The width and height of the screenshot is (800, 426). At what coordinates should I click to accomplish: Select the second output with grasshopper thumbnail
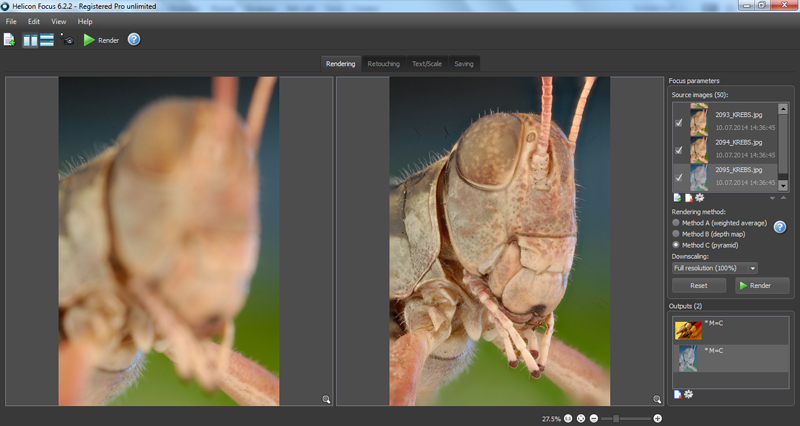coord(688,358)
